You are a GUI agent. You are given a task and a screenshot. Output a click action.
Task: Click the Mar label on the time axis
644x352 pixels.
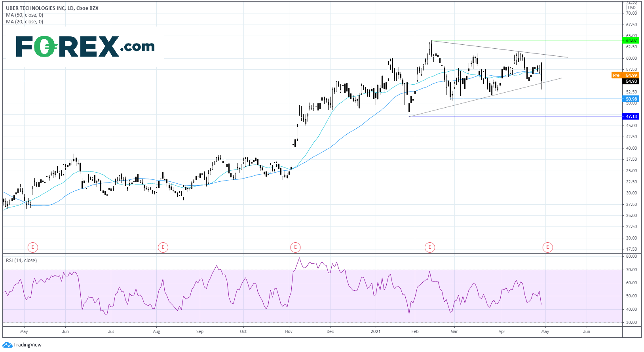click(454, 331)
